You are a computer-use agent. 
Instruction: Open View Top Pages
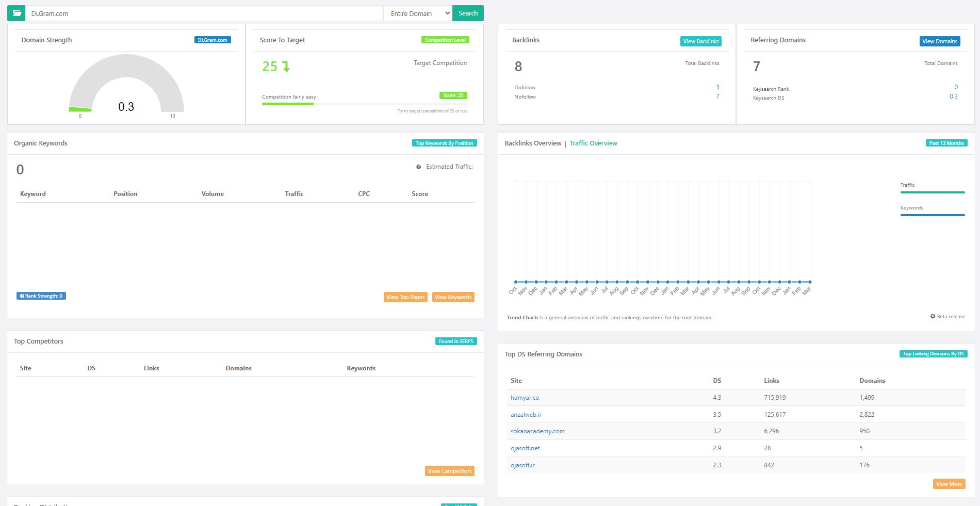(x=405, y=297)
